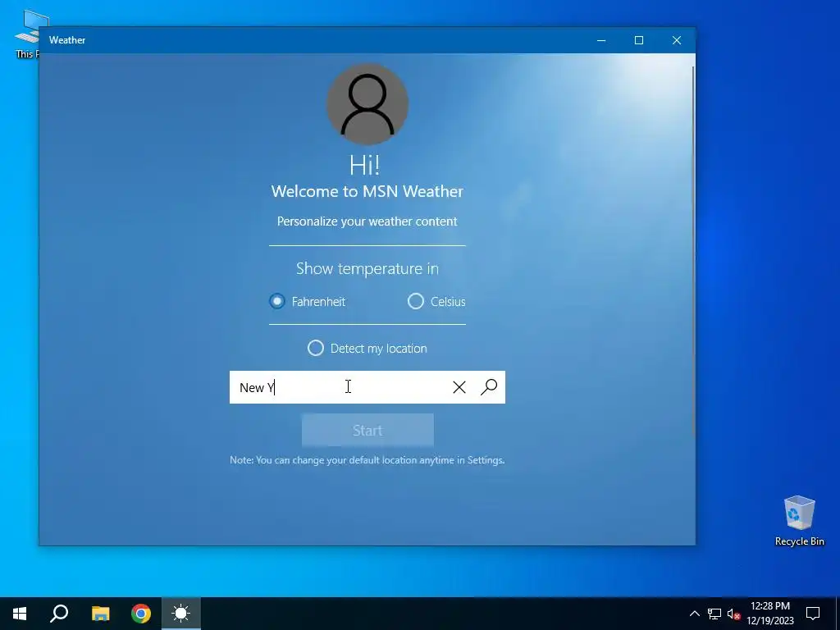
Task: Click the magnifier search icon in location box
Action: click(489, 387)
